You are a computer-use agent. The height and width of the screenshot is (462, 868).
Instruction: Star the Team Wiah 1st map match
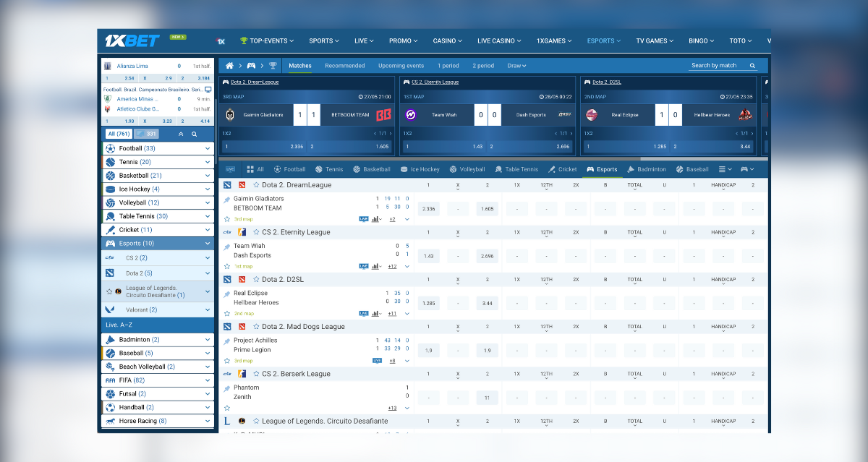227,266
